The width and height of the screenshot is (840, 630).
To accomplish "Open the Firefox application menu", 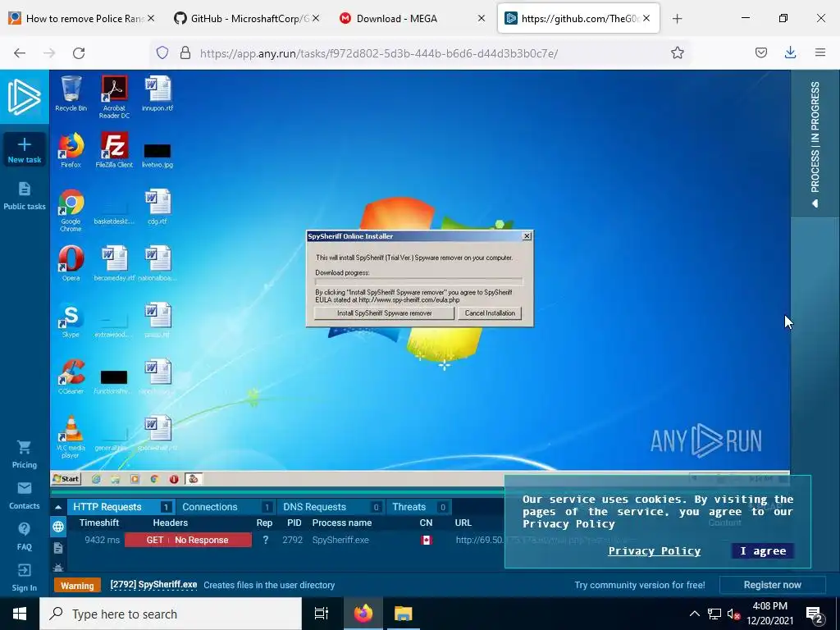I will (x=820, y=52).
